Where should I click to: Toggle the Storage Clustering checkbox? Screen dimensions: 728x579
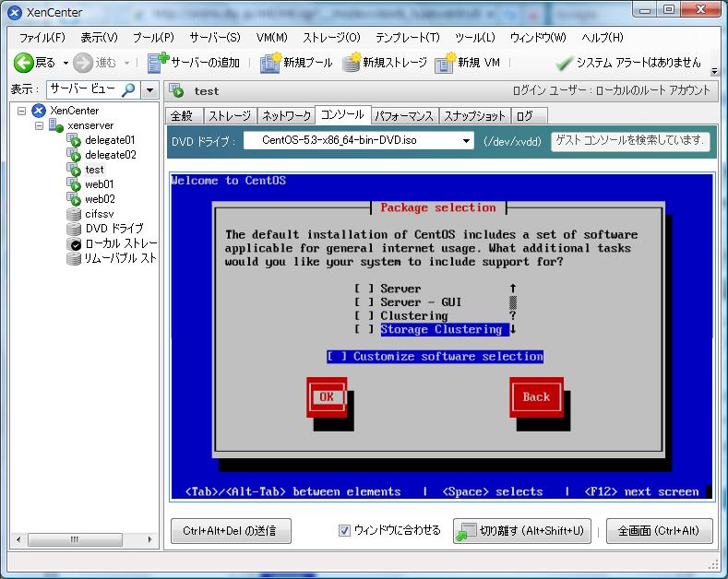[x=364, y=329]
